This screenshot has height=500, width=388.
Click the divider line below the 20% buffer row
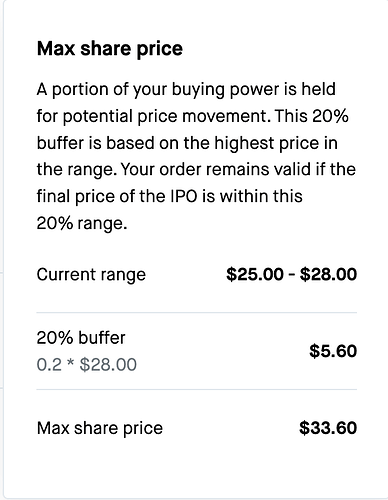197,389
